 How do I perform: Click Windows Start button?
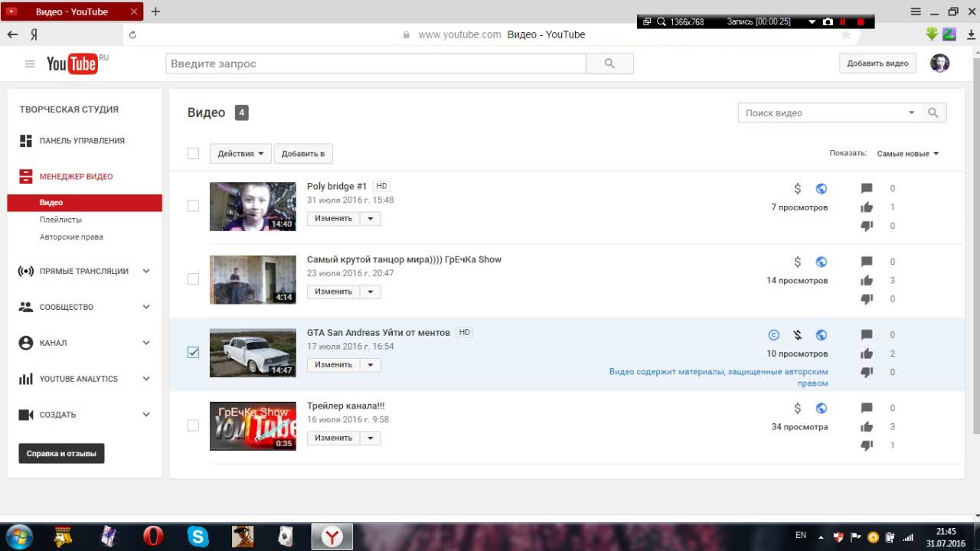pyautogui.click(x=18, y=536)
